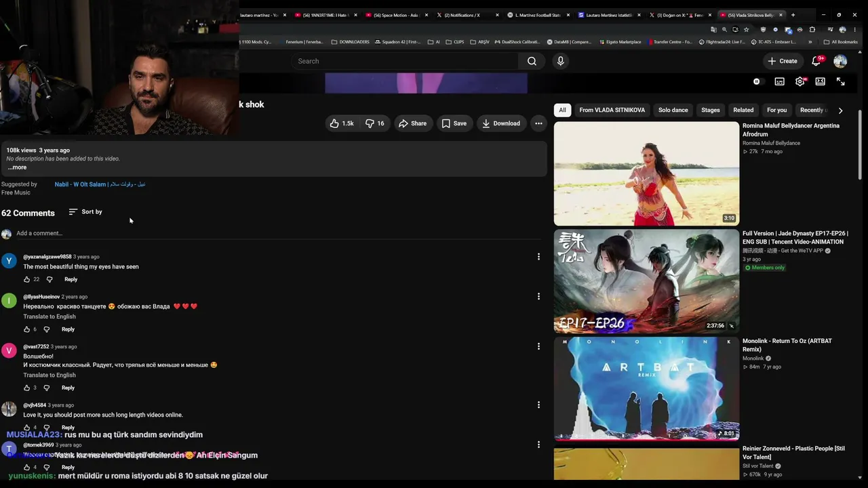Screen dimensions: 868x488
Task: Exit fullscreen using the player corner icon
Action: tap(840, 81)
